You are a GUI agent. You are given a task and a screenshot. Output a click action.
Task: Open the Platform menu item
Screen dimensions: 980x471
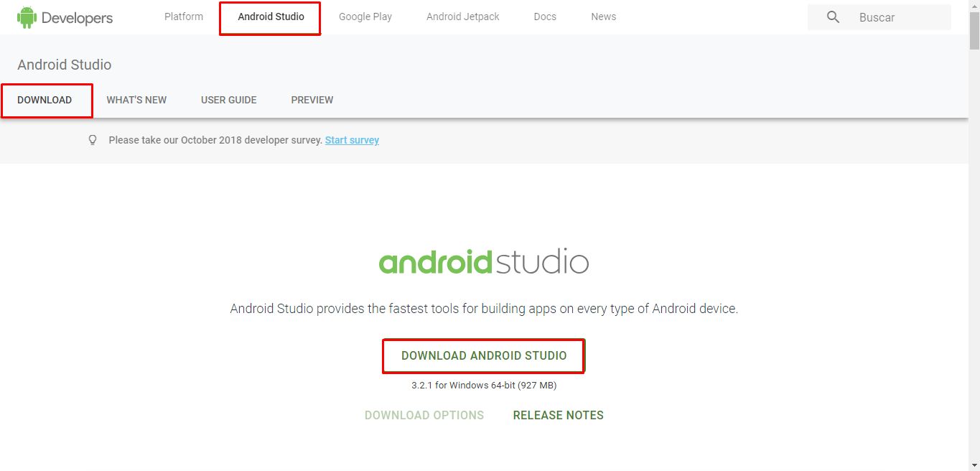click(184, 17)
